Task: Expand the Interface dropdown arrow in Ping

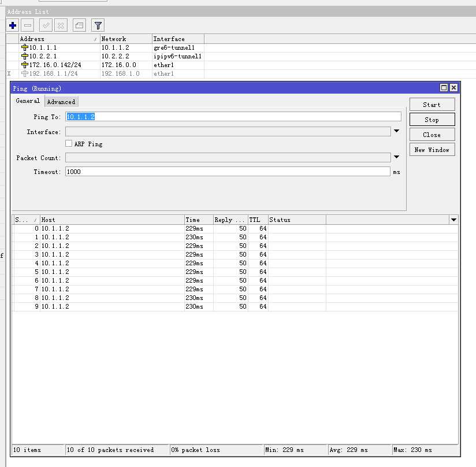Action: click(x=396, y=131)
